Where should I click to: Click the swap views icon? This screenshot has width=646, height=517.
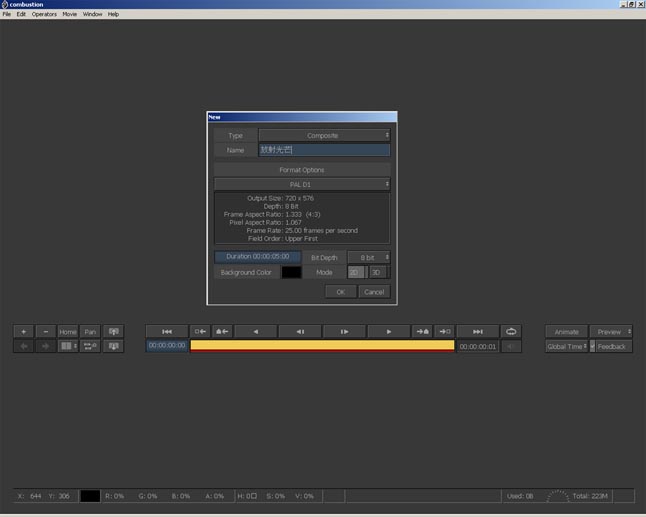[x=90, y=346]
